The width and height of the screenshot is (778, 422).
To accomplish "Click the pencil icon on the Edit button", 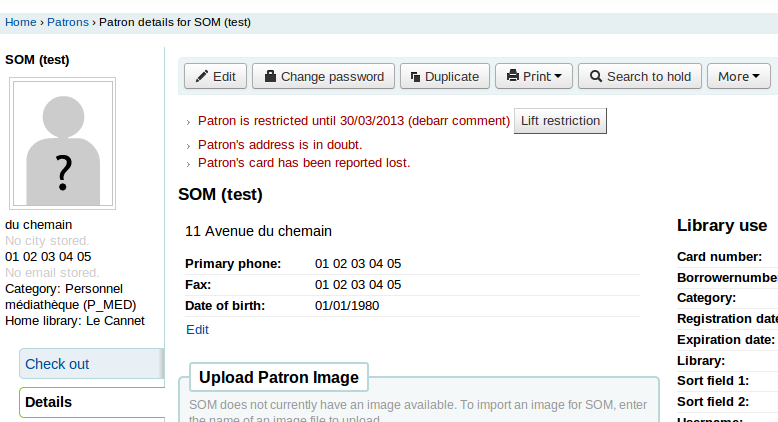I will 201,76.
